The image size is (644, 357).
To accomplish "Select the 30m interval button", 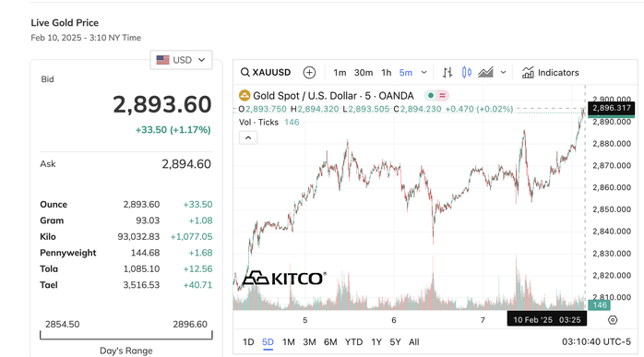I will point(364,73).
